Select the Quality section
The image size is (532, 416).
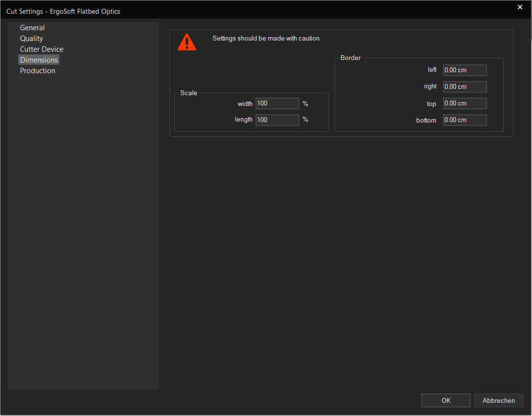(x=32, y=39)
